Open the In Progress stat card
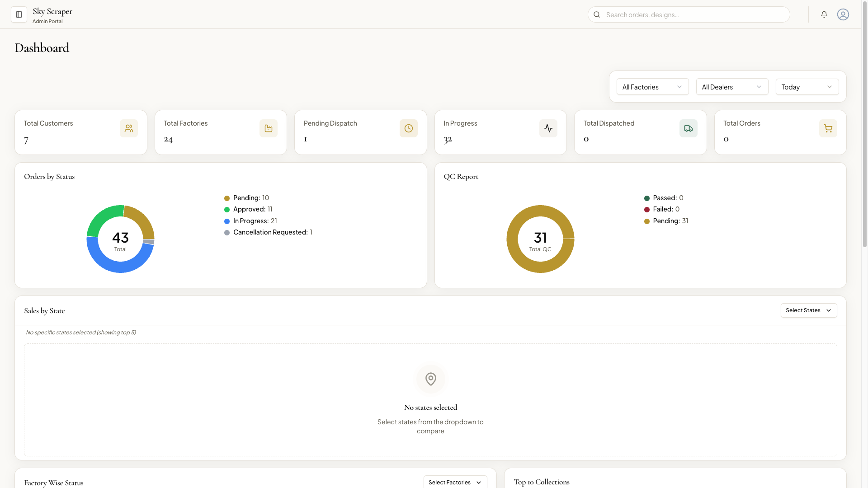The height and width of the screenshot is (488, 868). 500,132
